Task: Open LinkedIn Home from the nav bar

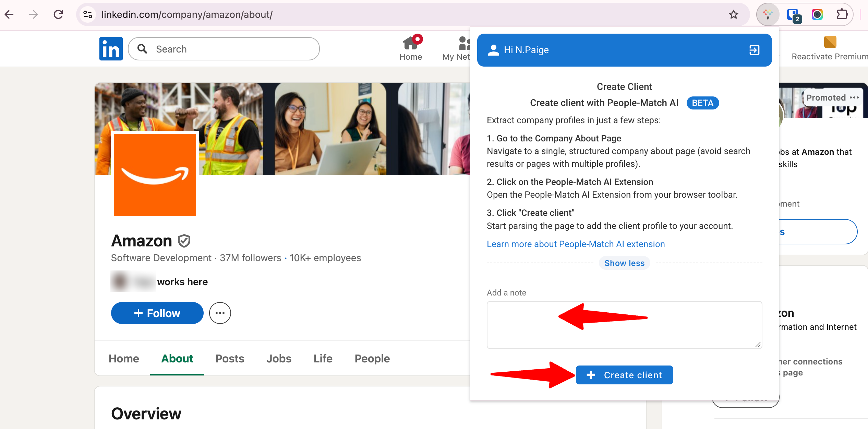Action: tap(411, 48)
